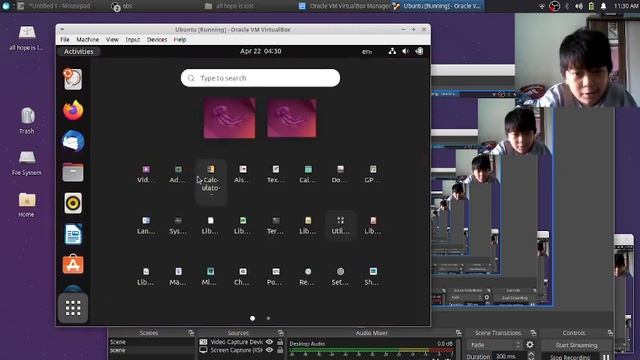The image size is (640, 360).
Task: Click the Activities button in Ubuntu
Action: [78, 51]
